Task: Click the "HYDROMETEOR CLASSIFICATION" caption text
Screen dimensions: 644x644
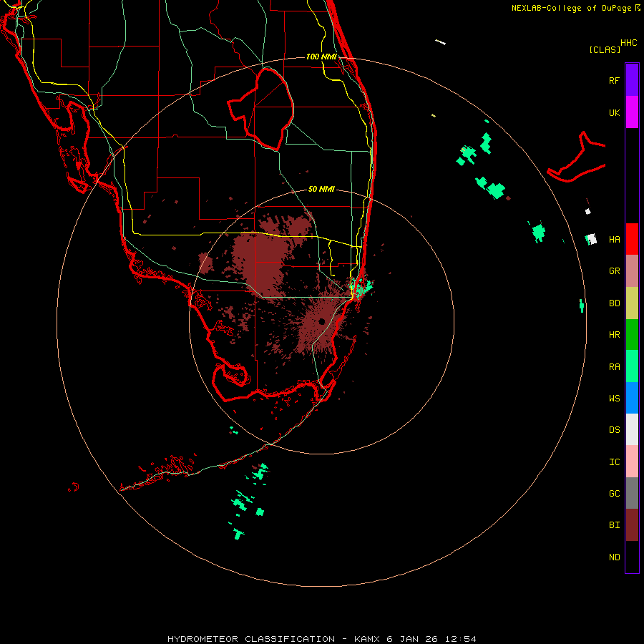Action: [x=251, y=639]
